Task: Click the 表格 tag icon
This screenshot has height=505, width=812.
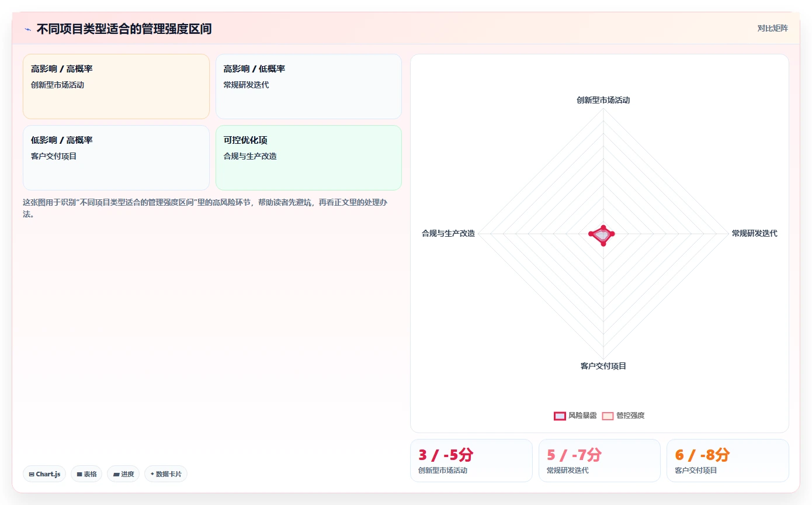Action: tap(79, 474)
